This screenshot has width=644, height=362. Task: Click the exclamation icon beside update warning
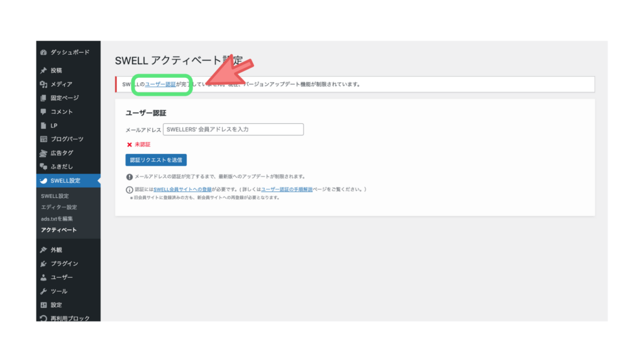130,177
